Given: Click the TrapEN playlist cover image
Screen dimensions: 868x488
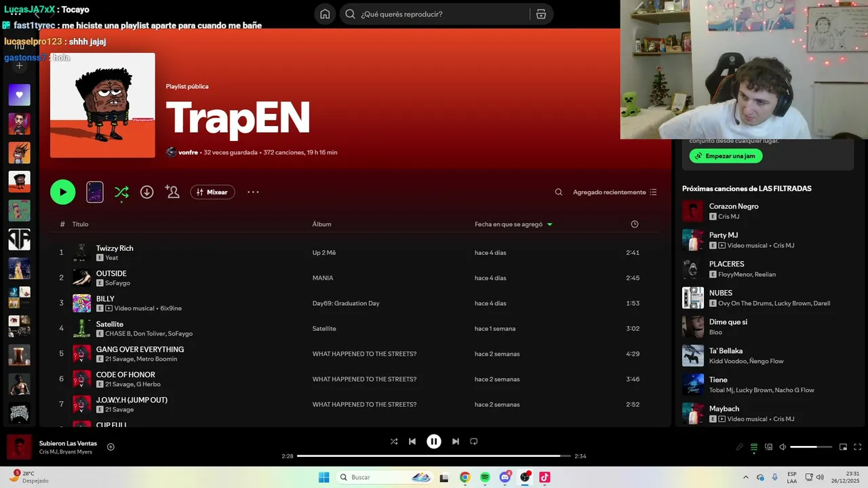Looking at the screenshot, I should [x=102, y=105].
